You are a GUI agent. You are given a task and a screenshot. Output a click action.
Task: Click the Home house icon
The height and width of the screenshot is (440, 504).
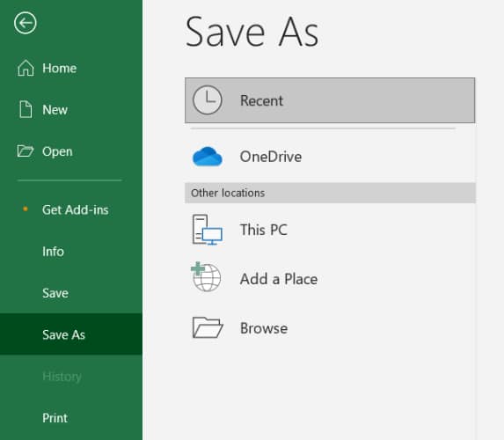[26, 68]
